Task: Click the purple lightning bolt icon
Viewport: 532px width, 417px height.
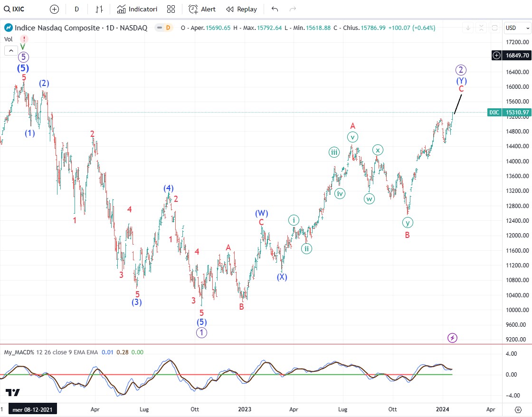Action: point(452,338)
